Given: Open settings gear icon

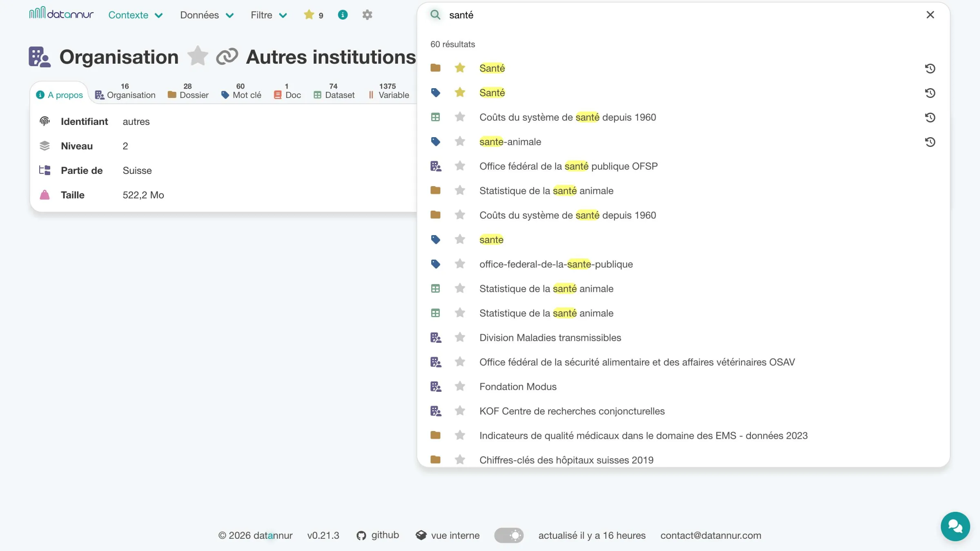Looking at the screenshot, I should pos(367,15).
